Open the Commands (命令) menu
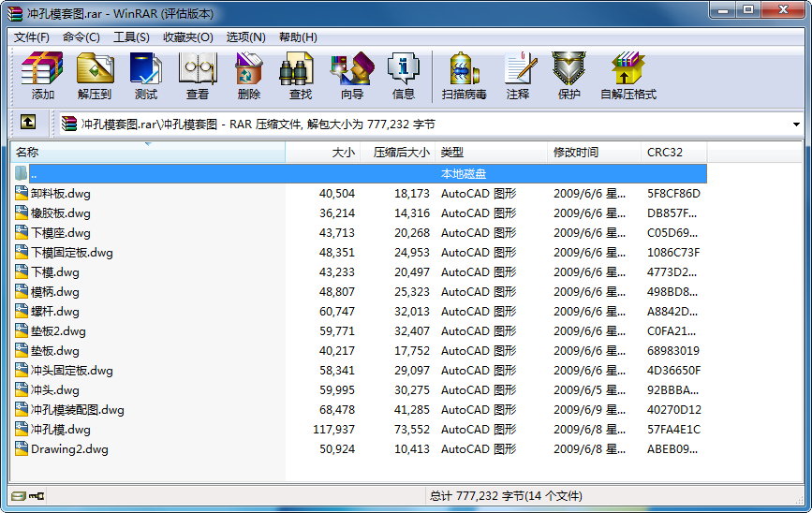Viewport: 812px width, 513px height. coord(81,37)
